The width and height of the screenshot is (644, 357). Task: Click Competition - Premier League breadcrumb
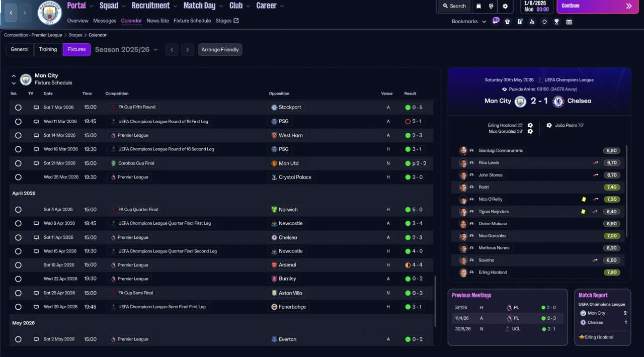point(33,35)
